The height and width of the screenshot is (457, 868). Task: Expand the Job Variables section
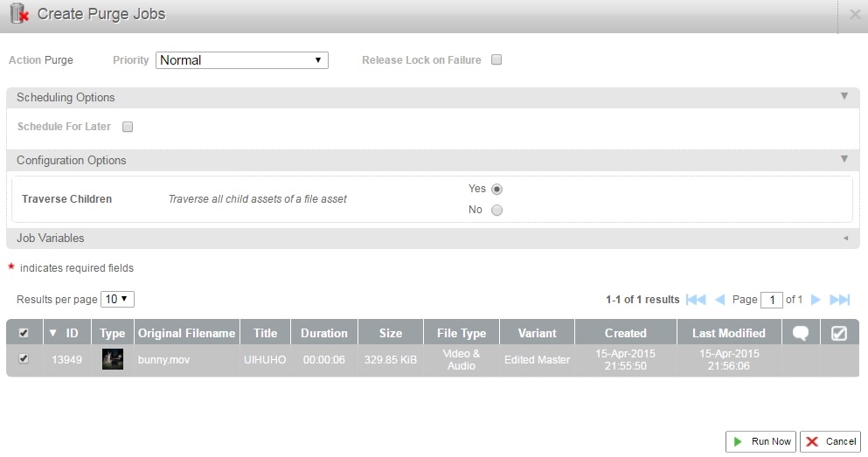844,238
